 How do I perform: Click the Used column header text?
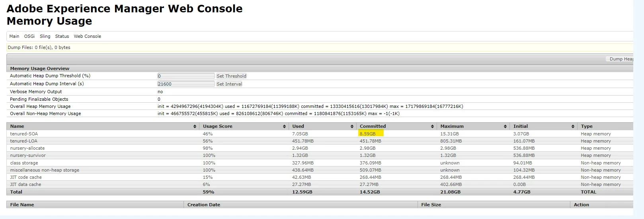pyautogui.click(x=298, y=126)
